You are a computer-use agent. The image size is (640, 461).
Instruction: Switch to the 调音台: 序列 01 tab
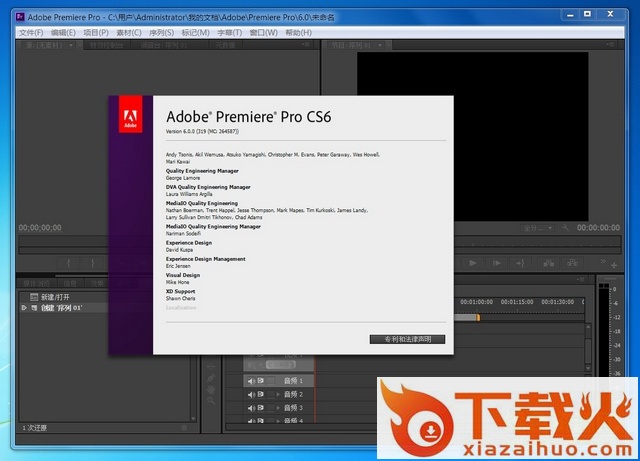[164, 45]
